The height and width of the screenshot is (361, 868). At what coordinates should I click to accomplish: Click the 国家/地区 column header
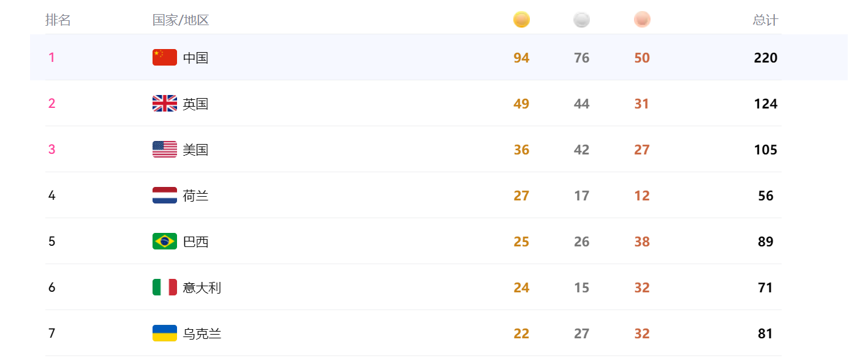pyautogui.click(x=181, y=20)
